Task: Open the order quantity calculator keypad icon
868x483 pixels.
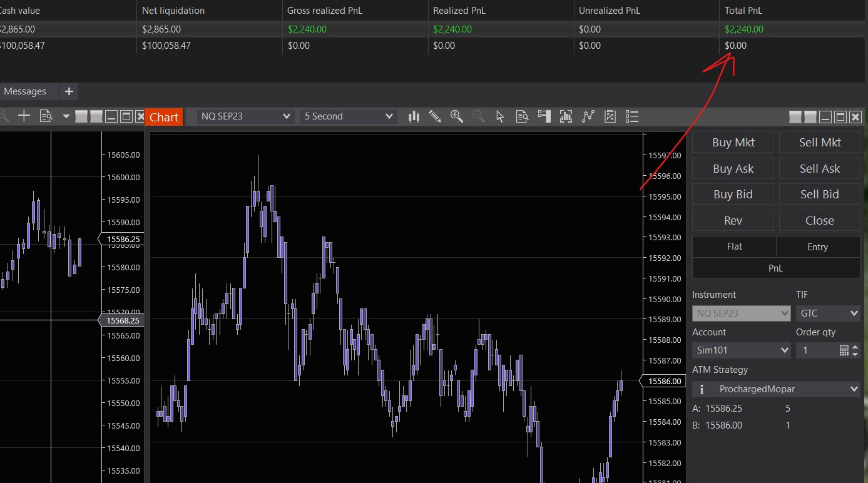Action: click(844, 351)
